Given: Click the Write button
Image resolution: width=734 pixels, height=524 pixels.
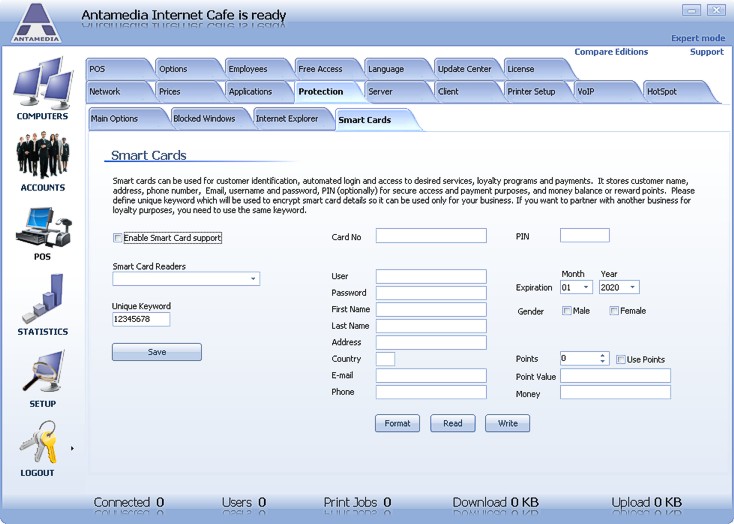Looking at the screenshot, I should pyautogui.click(x=508, y=423).
